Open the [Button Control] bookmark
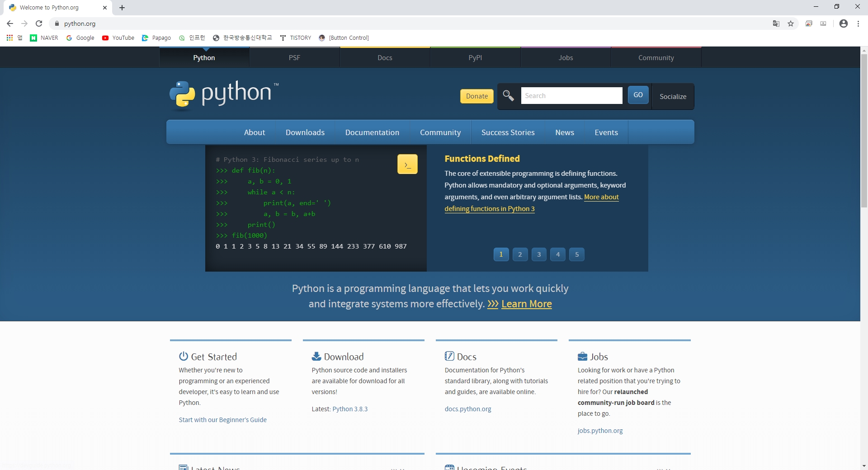Viewport: 868px width, 470px height. pos(344,38)
